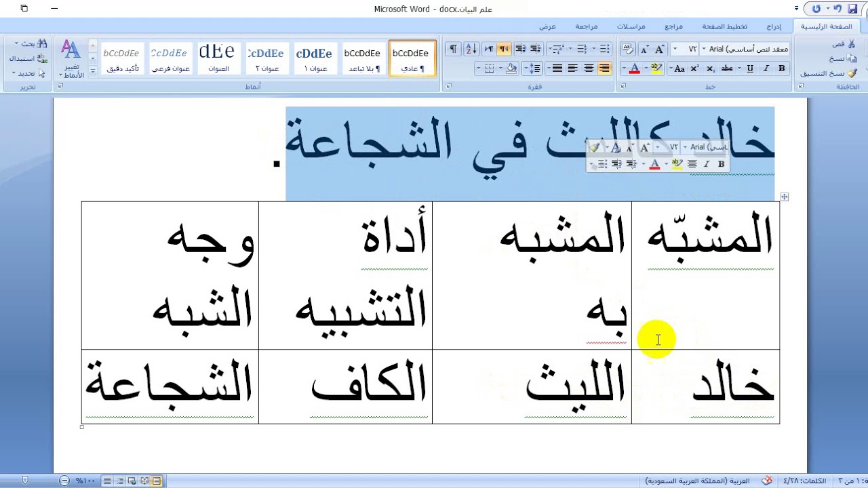Apply the عنوان فرعي subtitle style
Viewport: 868px width, 488px height.
click(x=170, y=59)
